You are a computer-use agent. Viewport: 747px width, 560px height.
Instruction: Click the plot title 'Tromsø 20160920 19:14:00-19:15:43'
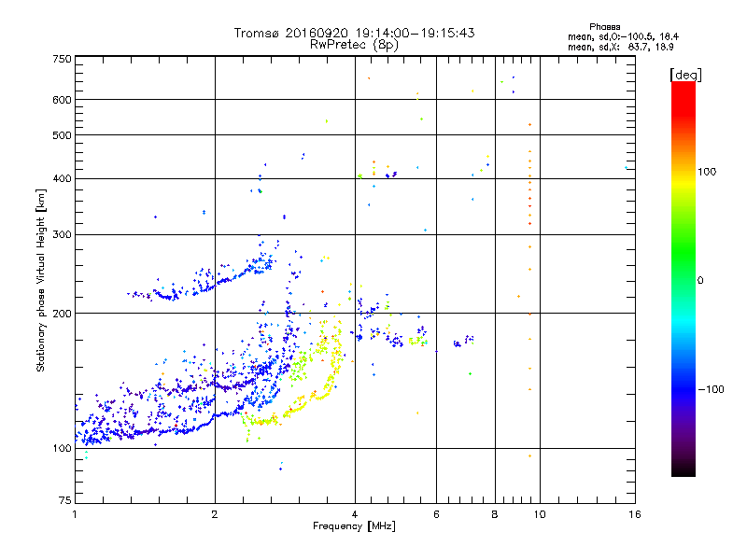click(x=354, y=33)
